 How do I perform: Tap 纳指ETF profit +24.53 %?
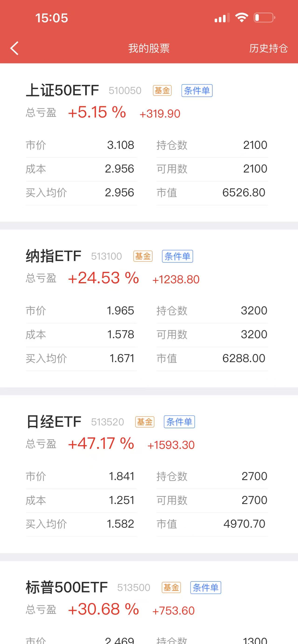(103, 278)
